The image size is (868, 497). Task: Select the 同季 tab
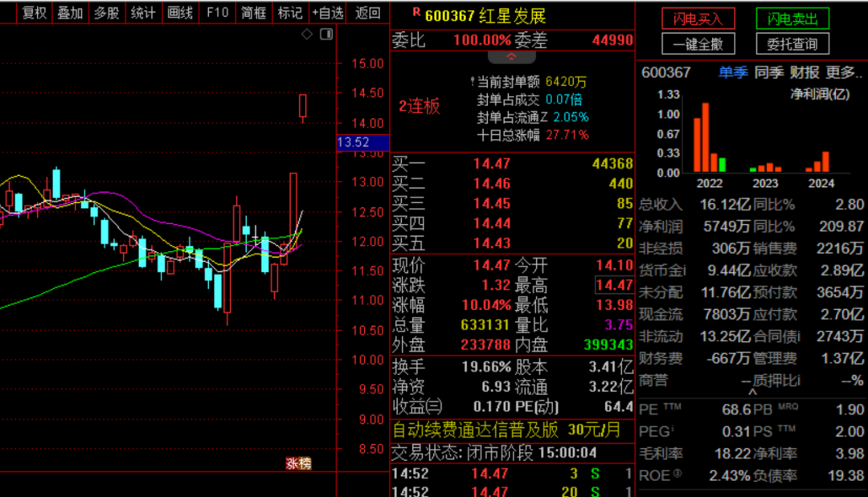click(769, 72)
